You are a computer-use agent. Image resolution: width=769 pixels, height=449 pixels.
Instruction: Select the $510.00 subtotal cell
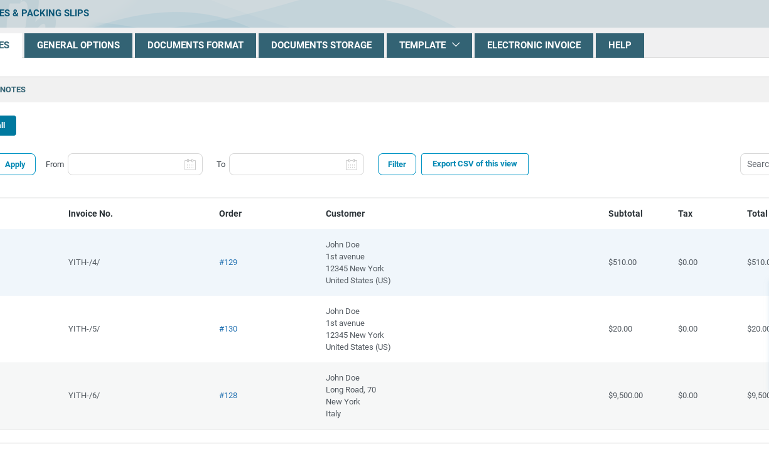[x=622, y=262]
